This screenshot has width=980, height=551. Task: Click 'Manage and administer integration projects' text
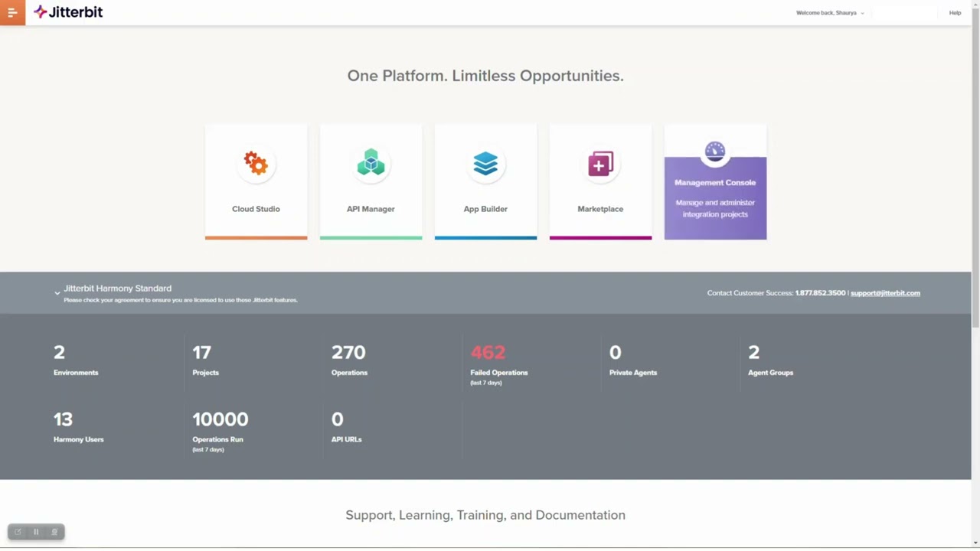(715, 208)
